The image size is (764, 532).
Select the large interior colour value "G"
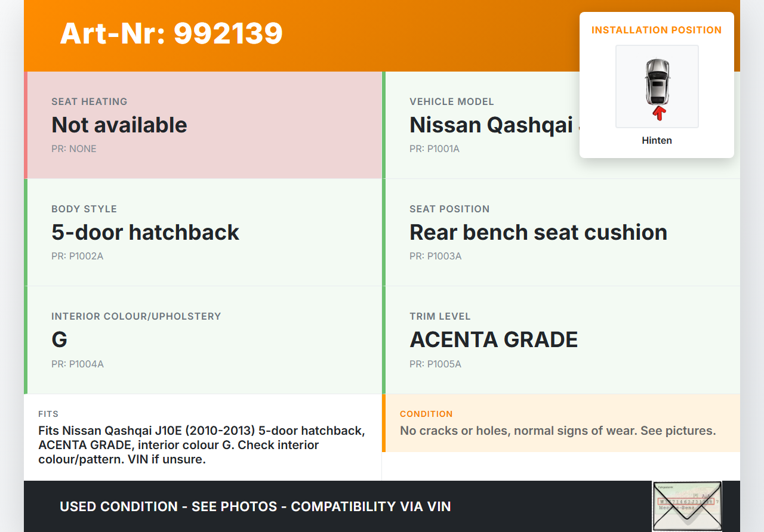[x=59, y=339]
